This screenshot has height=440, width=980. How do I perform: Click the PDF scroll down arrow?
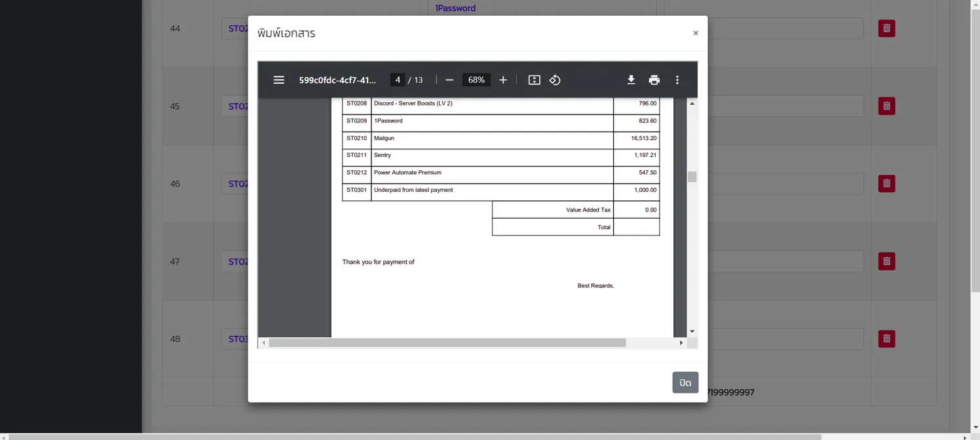coord(692,331)
